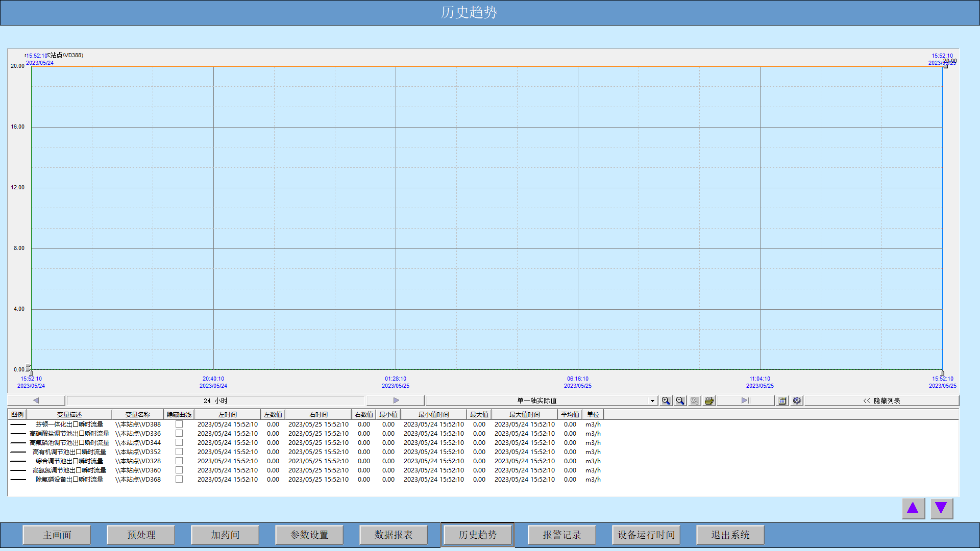Click the right time cursor marker at chart bottom

(942, 373)
